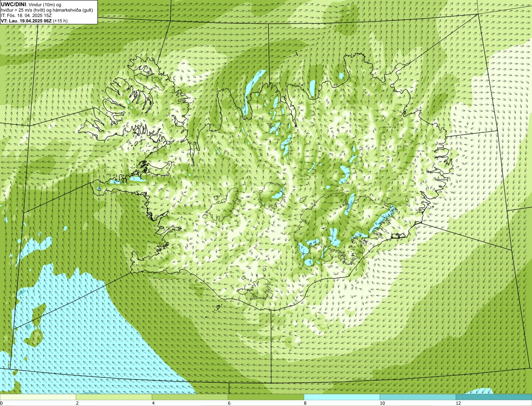Screen dimensions: 532x406
Task: Click the '8' label on the color scale
Action: pyautogui.click(x=305, y=403)
